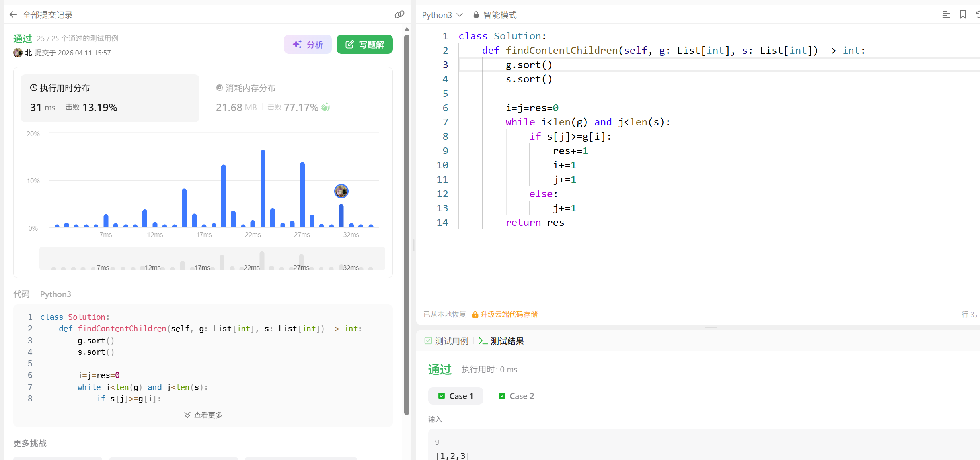Screen dimensions: 980x460
Task: Expand code with 查看更多
Action: coord(203,415)
